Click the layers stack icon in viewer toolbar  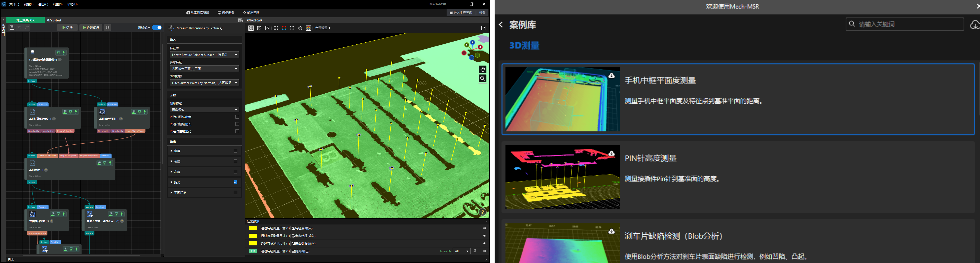tap(300, 28)
